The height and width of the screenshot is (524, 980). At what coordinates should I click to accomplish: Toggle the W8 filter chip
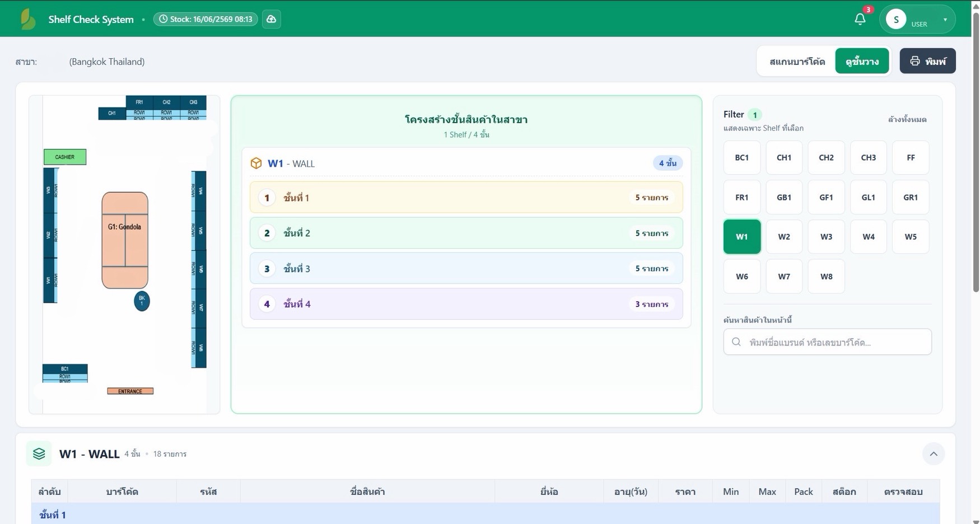point(826,277)
